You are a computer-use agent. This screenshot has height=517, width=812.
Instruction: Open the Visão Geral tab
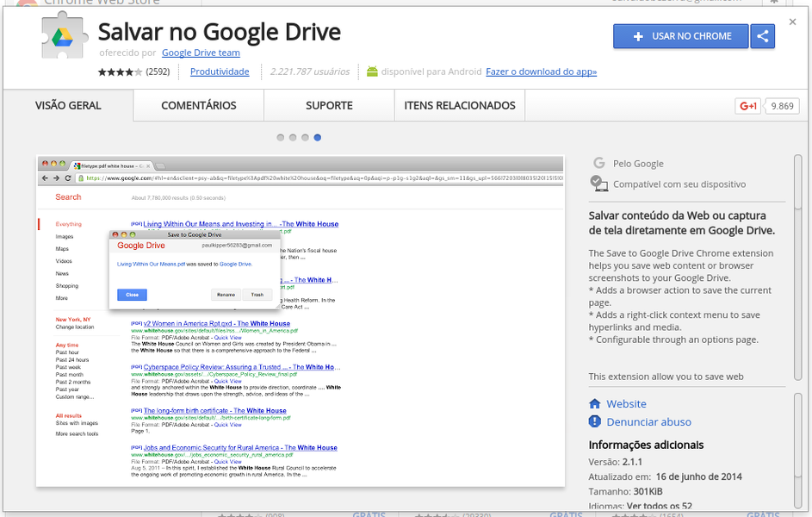[x=68, y=106]
